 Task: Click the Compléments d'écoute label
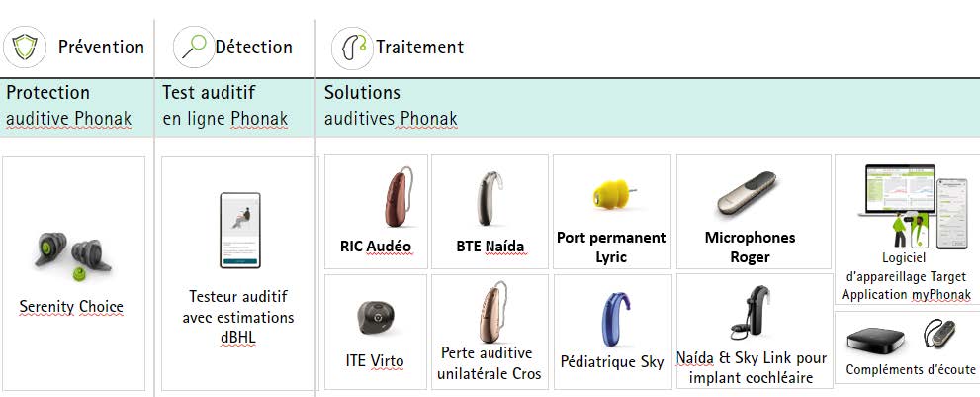pos(912,370)
